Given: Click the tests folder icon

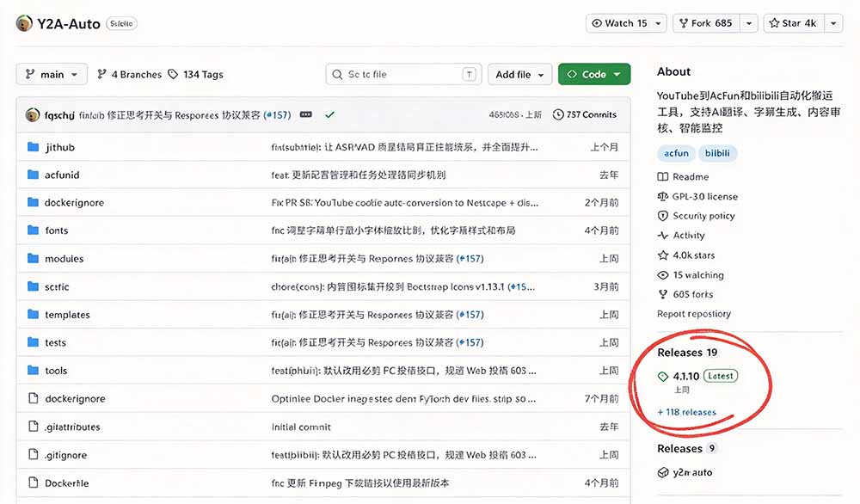Looking at the screenshot, I should [x=33, y=342].
